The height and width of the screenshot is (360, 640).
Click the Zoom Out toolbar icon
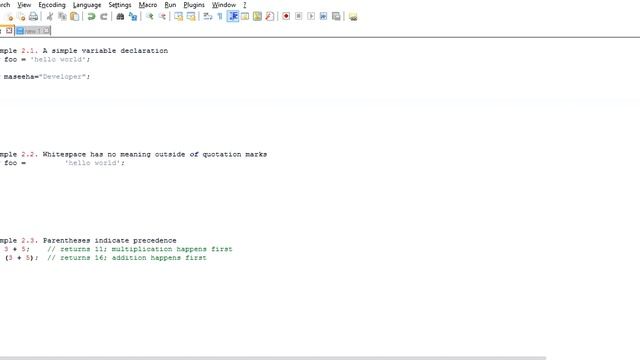point(162,17)
